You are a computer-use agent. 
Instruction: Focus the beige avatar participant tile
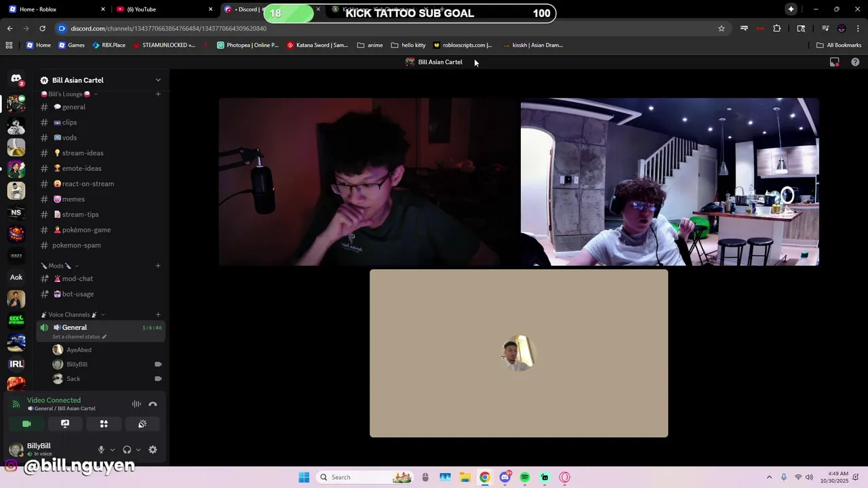click(519, 353)
